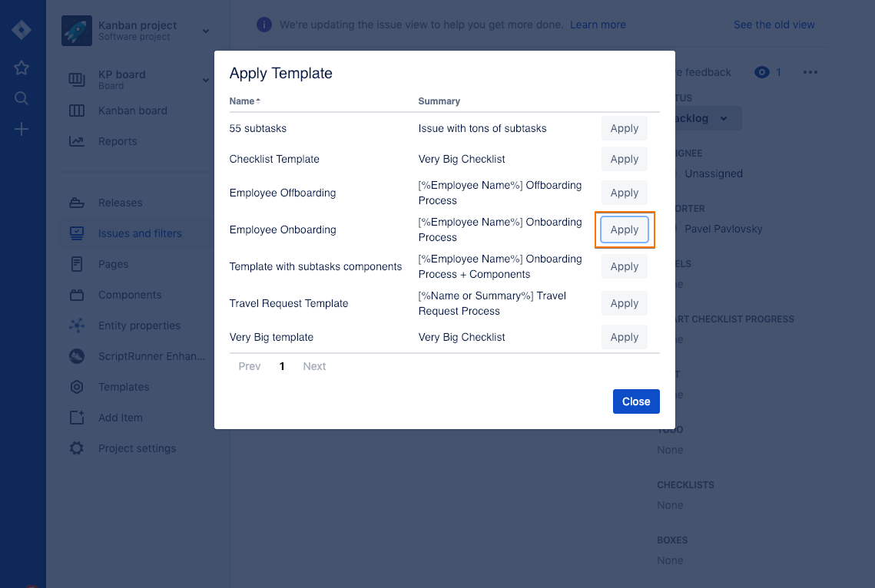This screenshot has width=875, height=588.
Task: Click the plus create icon
Action: pyautogui.click(x=22, y=129)
